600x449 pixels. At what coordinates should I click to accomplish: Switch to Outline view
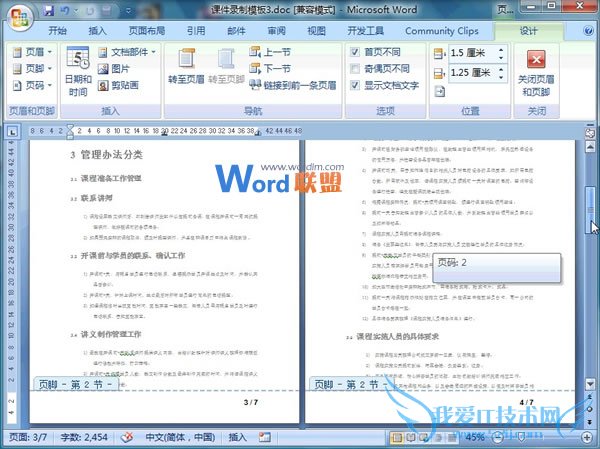pos(438,437)
